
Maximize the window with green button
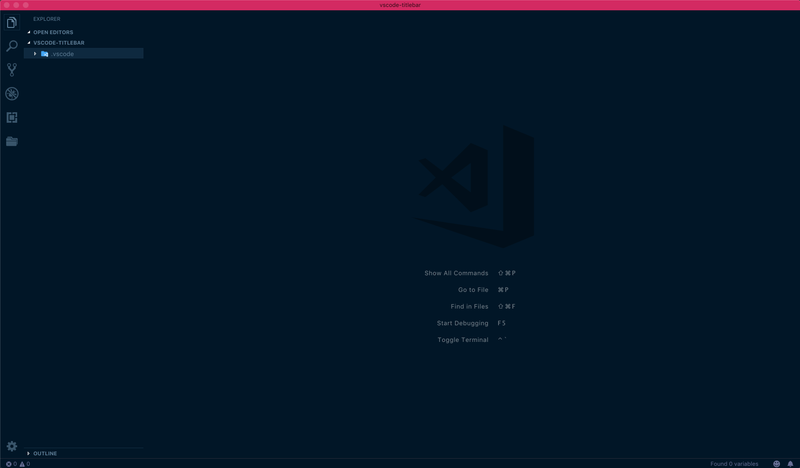(26, 5)
